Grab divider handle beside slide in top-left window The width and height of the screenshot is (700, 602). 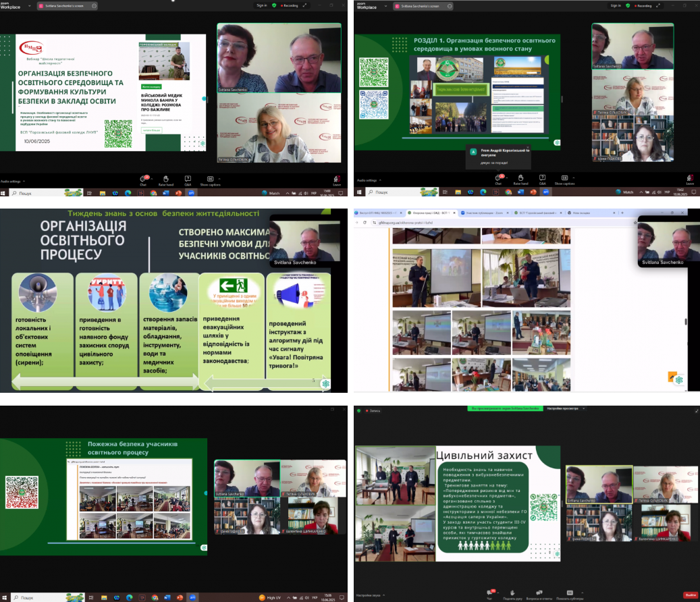pos(205,99)
